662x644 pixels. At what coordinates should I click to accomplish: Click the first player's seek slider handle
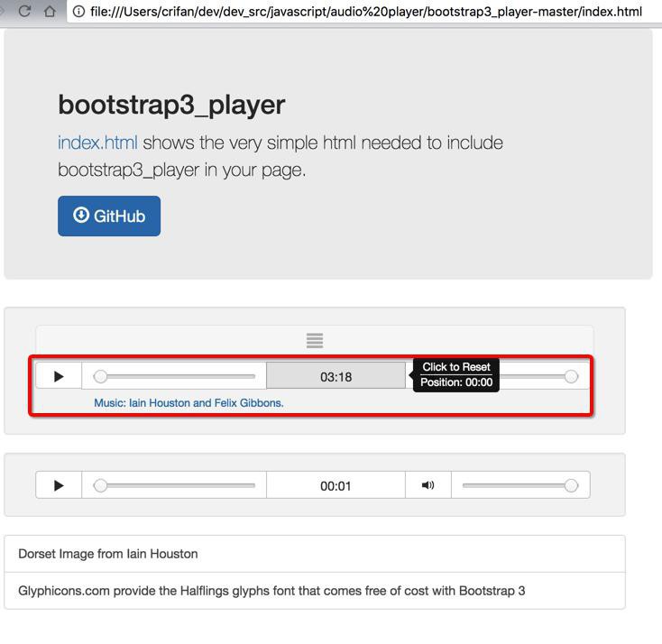100,376
